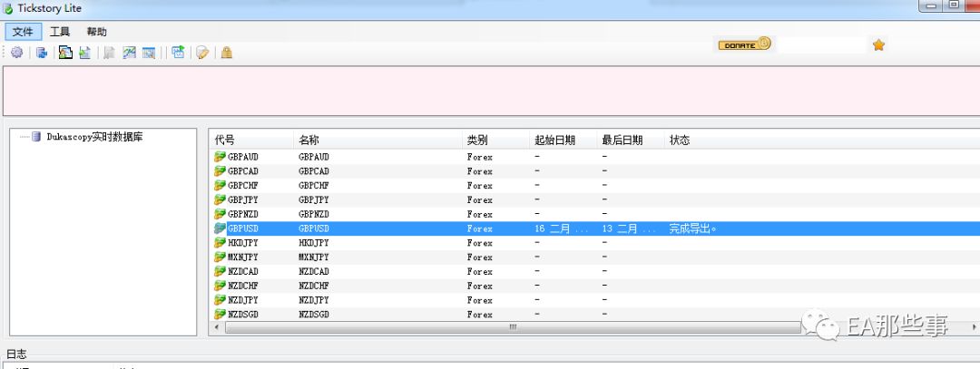Select MXNJPY in the 代号 column
The height and width of the screenshot is (369, 980).
(x=243, y=257)
